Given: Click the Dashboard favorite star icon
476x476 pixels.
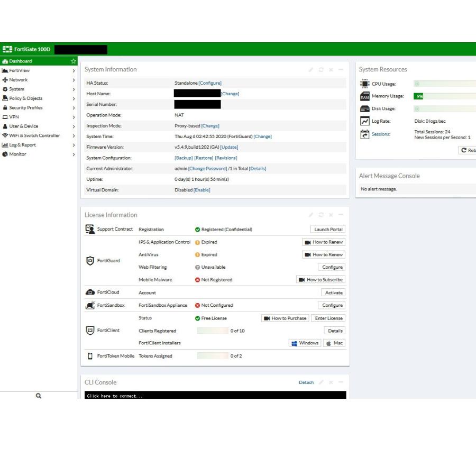Looking at the screenshot, I should click(74, 61).
